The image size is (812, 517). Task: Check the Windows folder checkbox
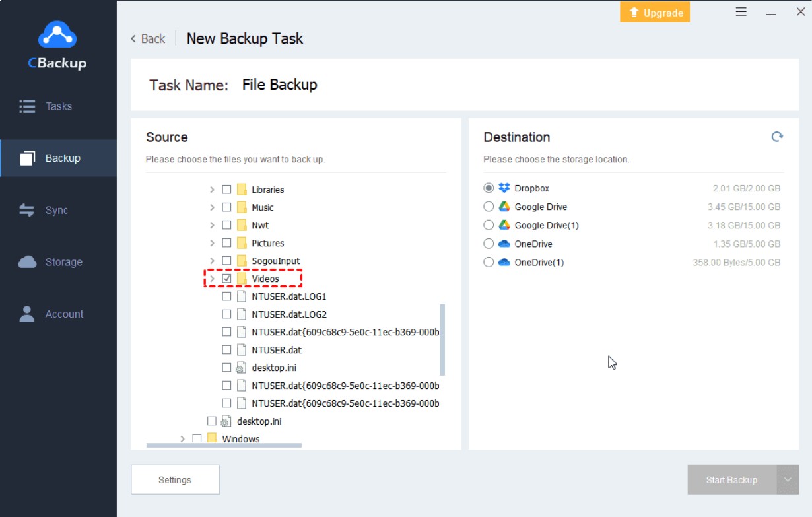pyautogui.click(x=197, y=438)
